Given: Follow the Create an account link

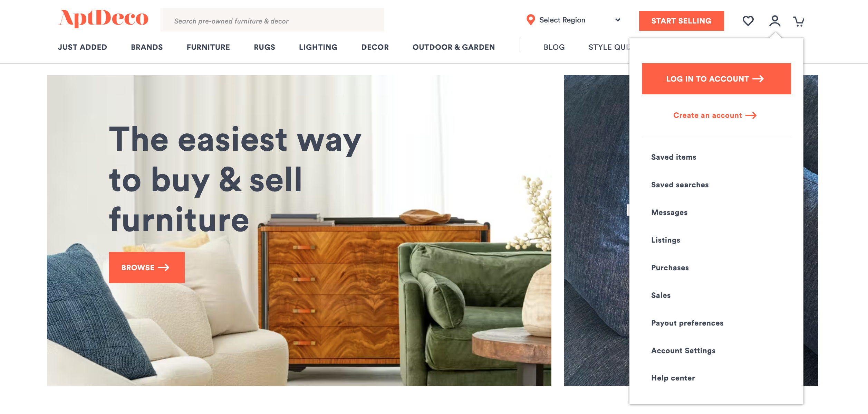Looking at the screenshot, I should tap(715, 115).
